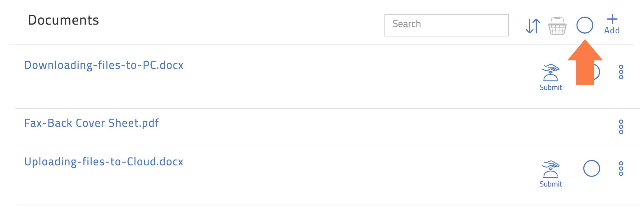
Task: Click the Submit label under Downloading-files row
Action: [551, 88]
